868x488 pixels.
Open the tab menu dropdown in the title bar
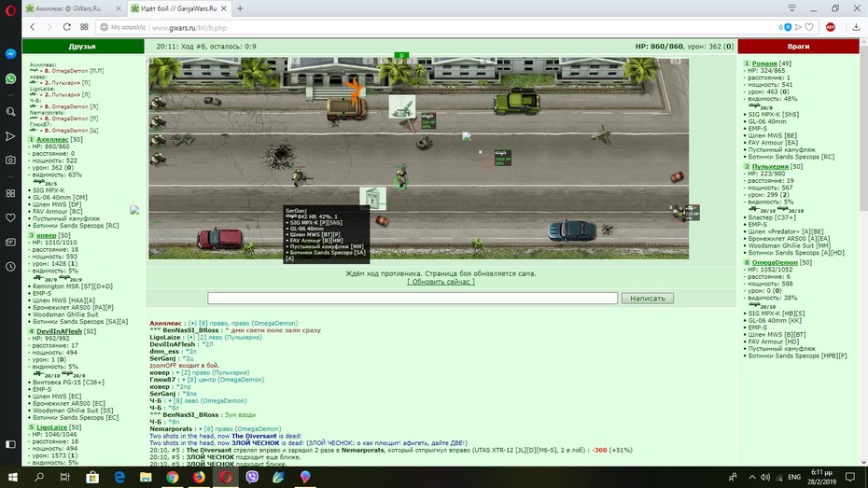(x=791, y=8)
